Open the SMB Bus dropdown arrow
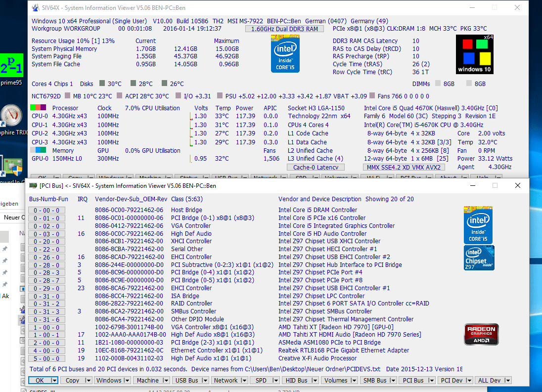Viewport: 542px width, 392px height. pyautogui.click(x=393, y=380)
